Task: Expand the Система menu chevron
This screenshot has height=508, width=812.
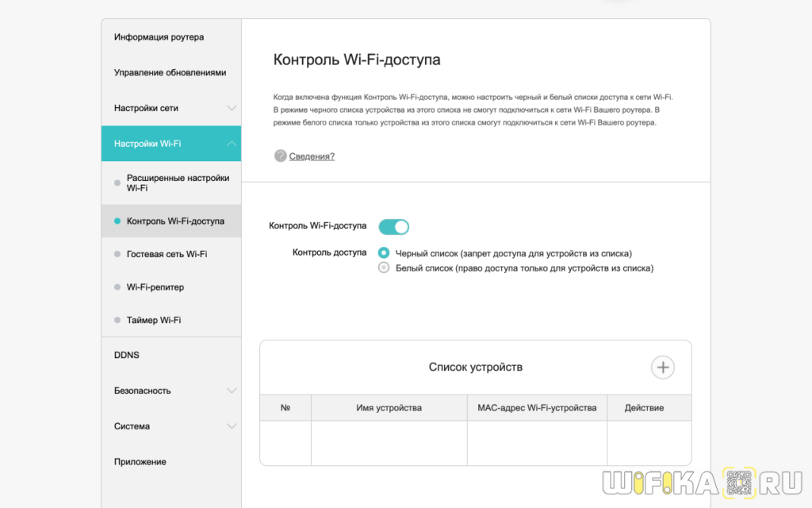Action: click(232, 426)
